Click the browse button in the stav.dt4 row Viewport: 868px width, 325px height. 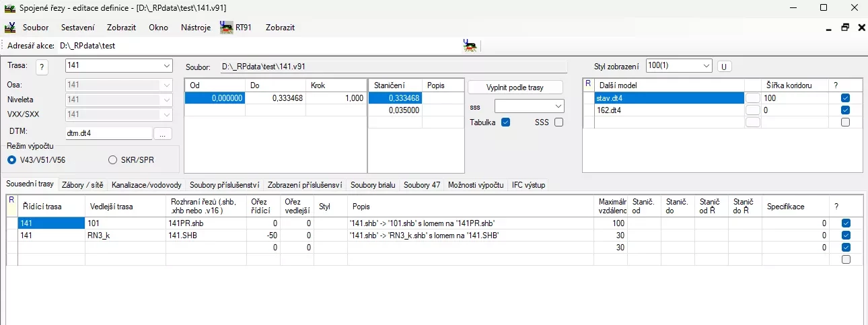pos(753,98)
